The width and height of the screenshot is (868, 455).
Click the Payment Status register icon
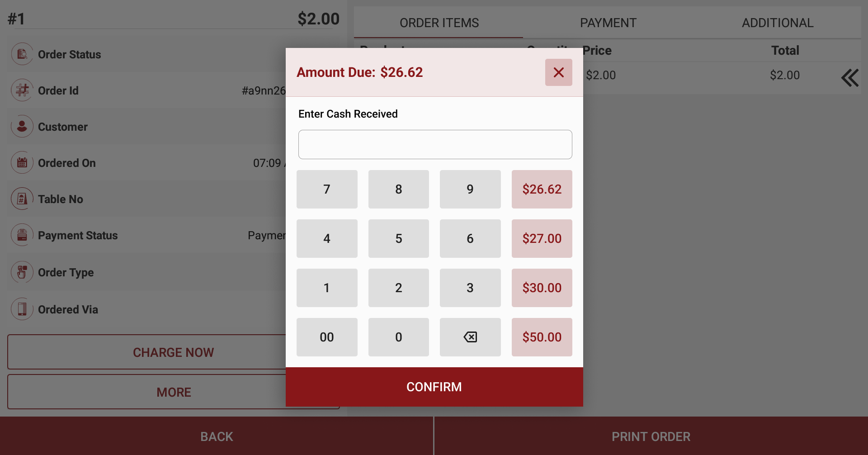pos(22,235)
